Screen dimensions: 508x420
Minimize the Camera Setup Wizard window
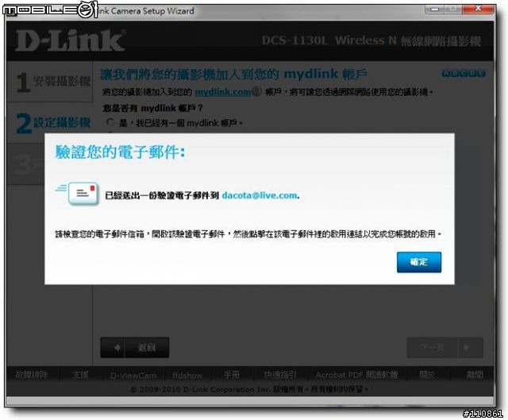[434, 9]
